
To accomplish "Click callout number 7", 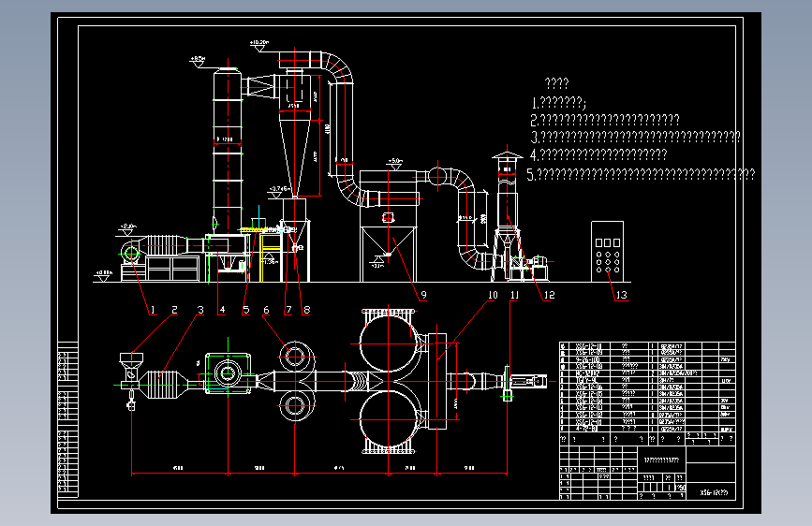I will (x=288, y=310).
